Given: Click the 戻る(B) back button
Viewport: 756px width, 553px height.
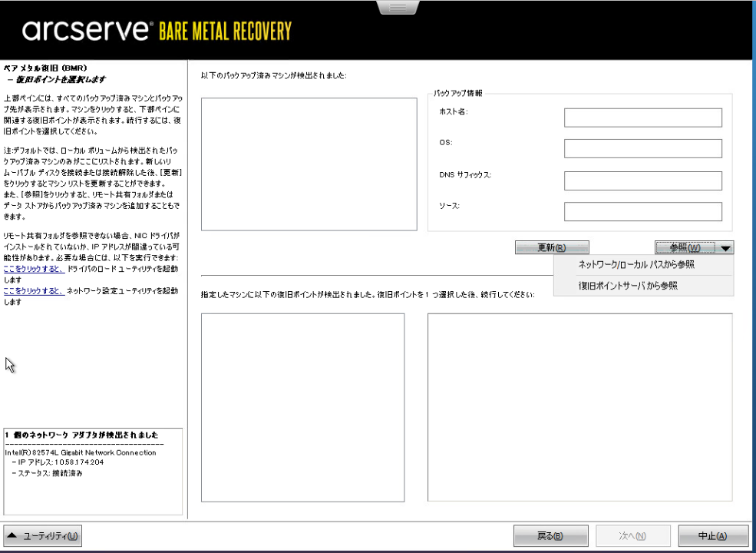Looking at the screenshot, I should click(x=550, y=535).
